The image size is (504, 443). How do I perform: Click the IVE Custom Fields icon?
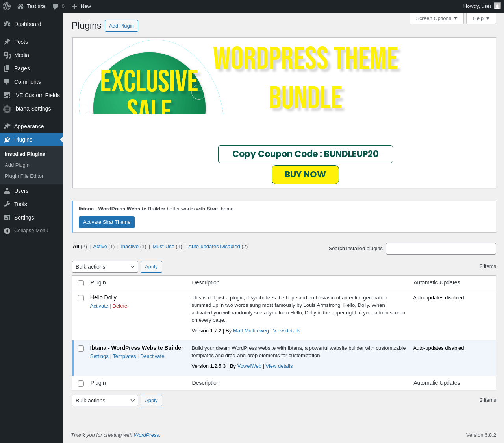pos(7,95)
